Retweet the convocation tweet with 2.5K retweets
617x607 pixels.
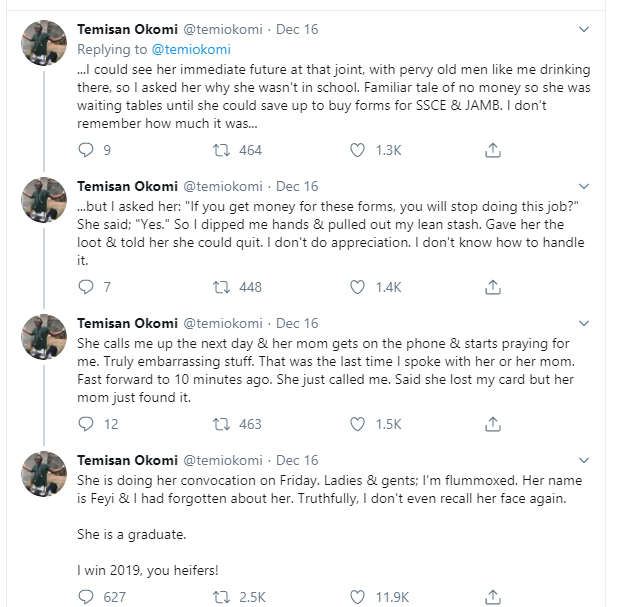click(x=221, y=597)
